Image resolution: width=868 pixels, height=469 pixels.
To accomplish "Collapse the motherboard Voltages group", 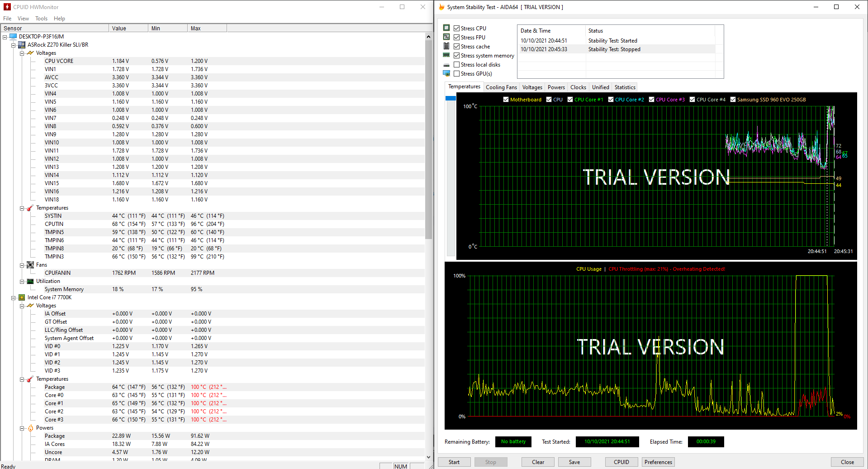I will point(22,53).
